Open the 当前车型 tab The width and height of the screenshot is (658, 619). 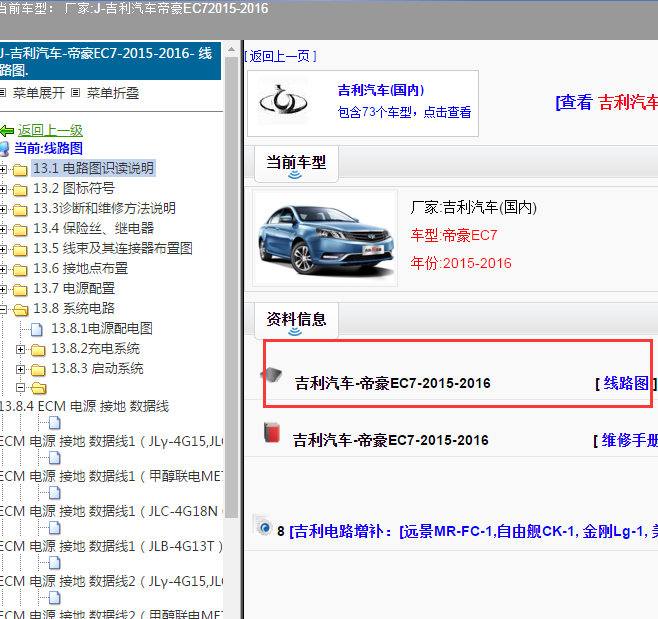coord(296,164)
